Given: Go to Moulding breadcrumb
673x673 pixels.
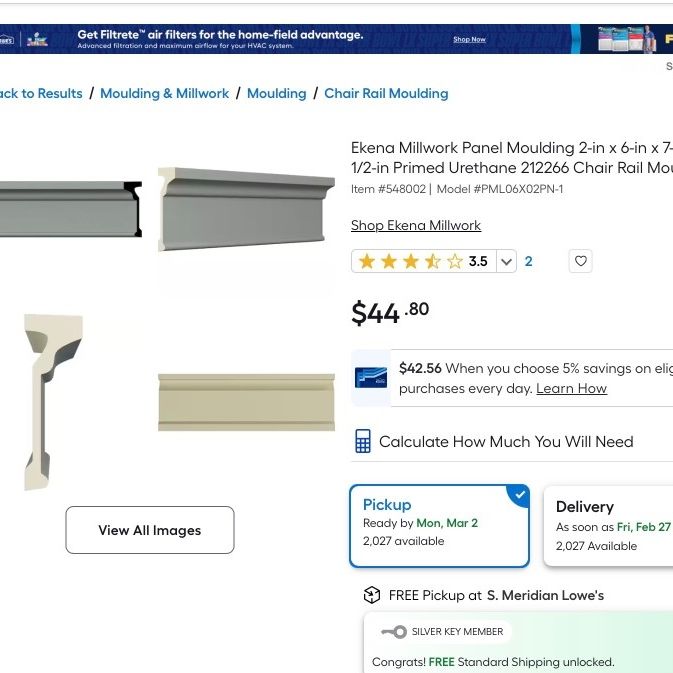Looking at the screenshot, I should tap(277, 94).
